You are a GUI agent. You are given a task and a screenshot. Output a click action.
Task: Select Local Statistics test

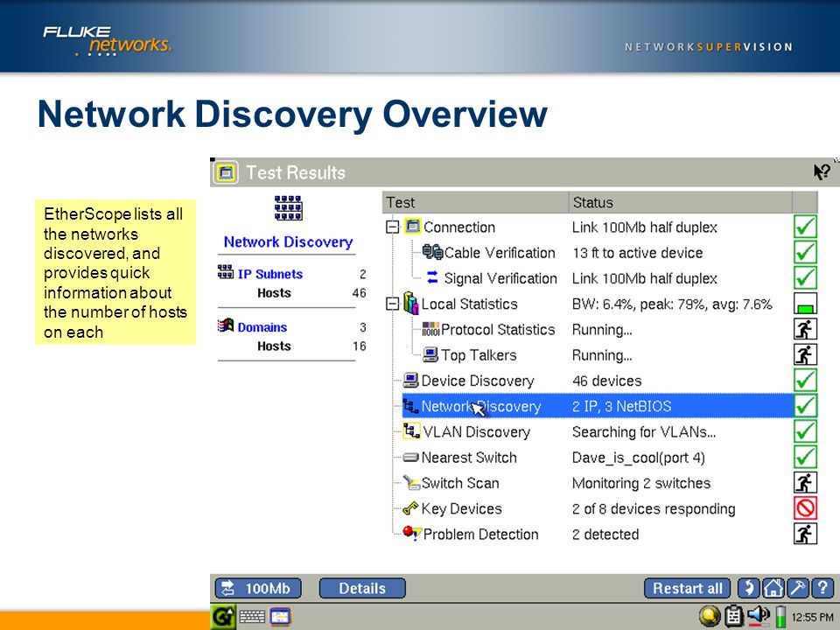(x=600, y=304)
